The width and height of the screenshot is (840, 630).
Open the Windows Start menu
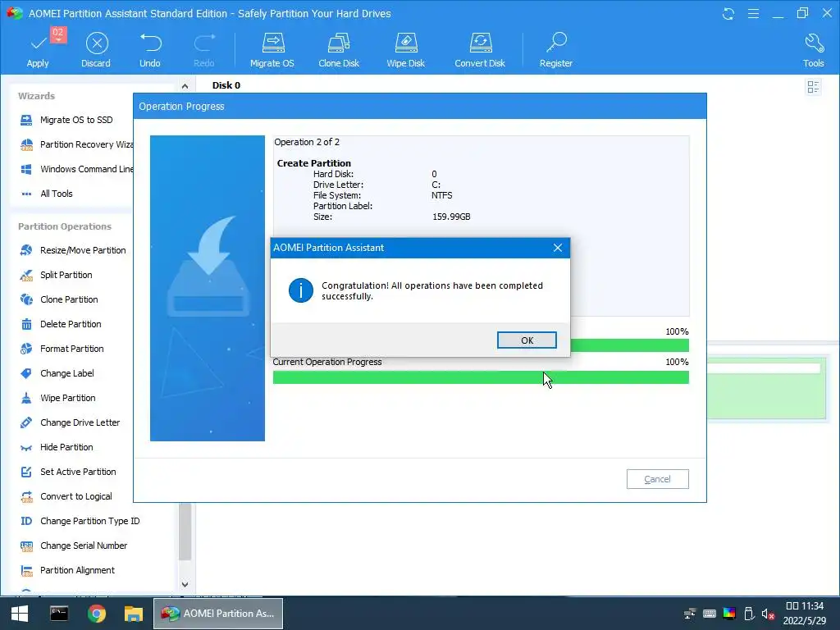(20, 614)
